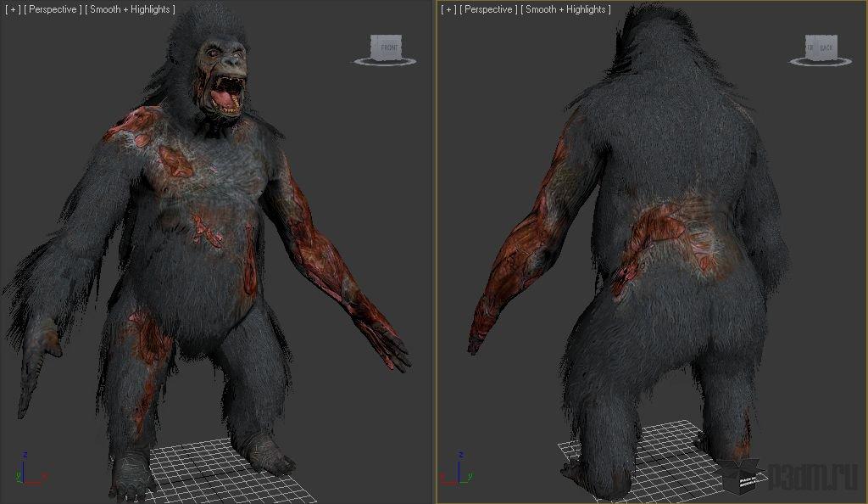The width and height of the screenshot is (868, 504).
Task: Open the Smooth + Highlights shading menu in the left viewport
Action: pyautogui.click(x=130, y=9)
